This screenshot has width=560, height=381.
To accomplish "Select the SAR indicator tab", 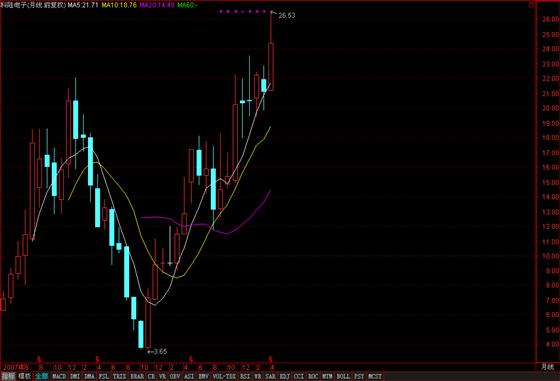I will pyautogui.click(x=270, y=376).
